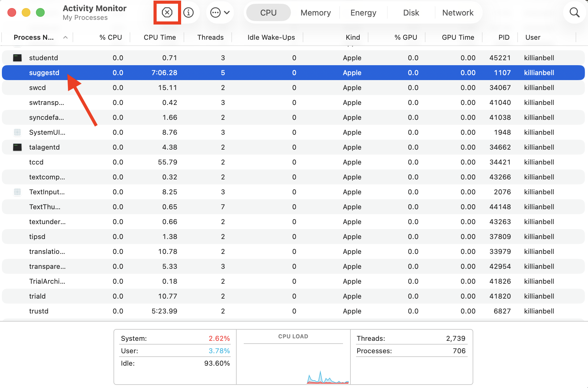Switch to the Network tab

pos(458,12)
